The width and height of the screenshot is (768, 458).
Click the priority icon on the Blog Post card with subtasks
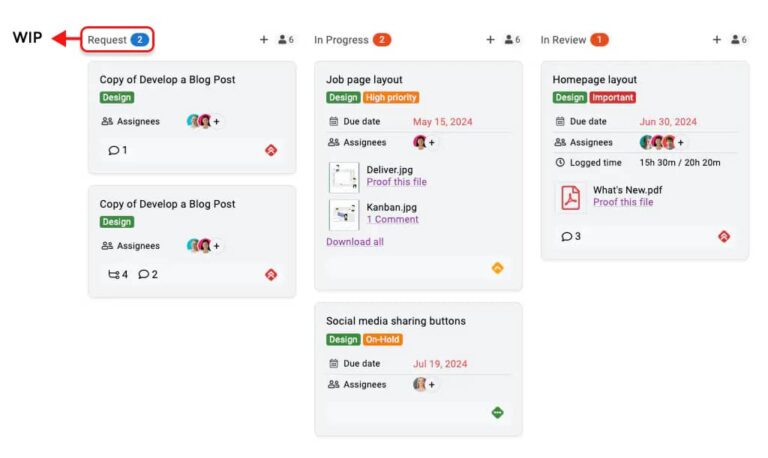(x=271, y=275)
